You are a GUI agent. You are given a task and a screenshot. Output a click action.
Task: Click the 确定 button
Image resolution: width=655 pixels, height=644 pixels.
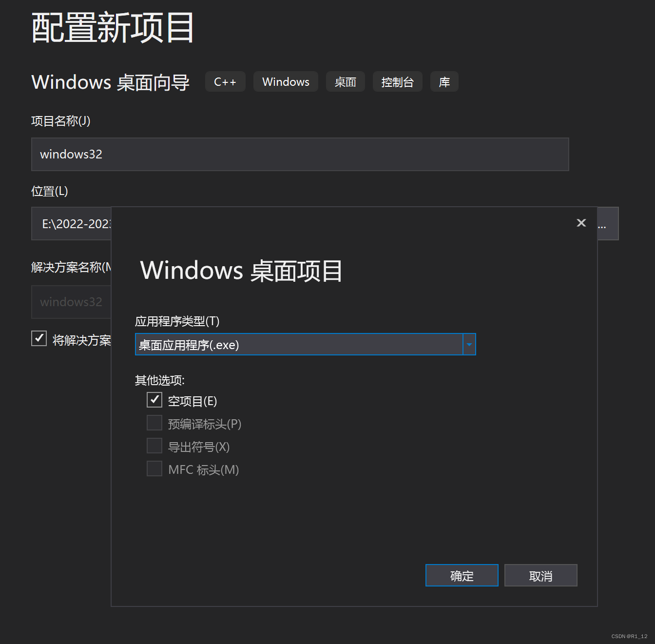tap(461, 575)
